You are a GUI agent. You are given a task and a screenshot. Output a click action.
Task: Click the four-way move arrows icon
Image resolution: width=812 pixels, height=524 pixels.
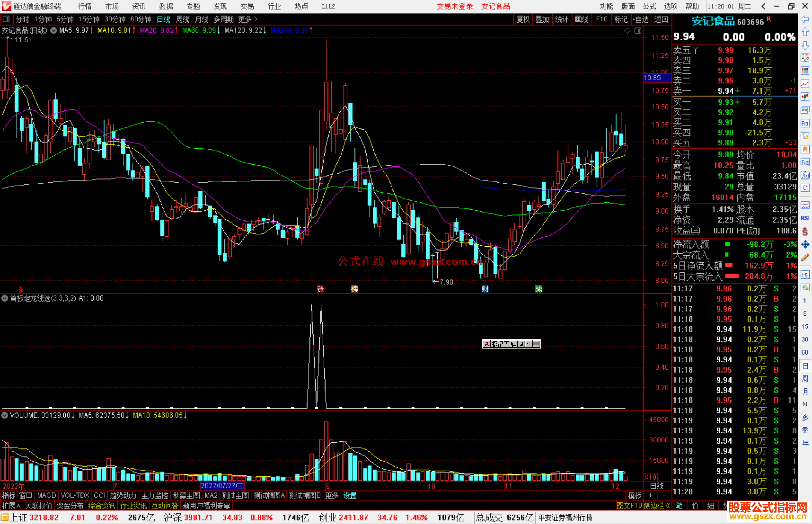pos(805,245)
